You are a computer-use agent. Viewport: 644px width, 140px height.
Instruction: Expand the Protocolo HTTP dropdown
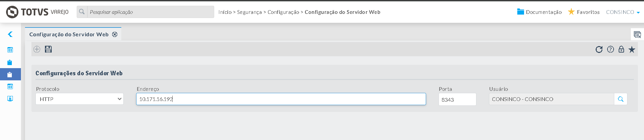point(79,99)
